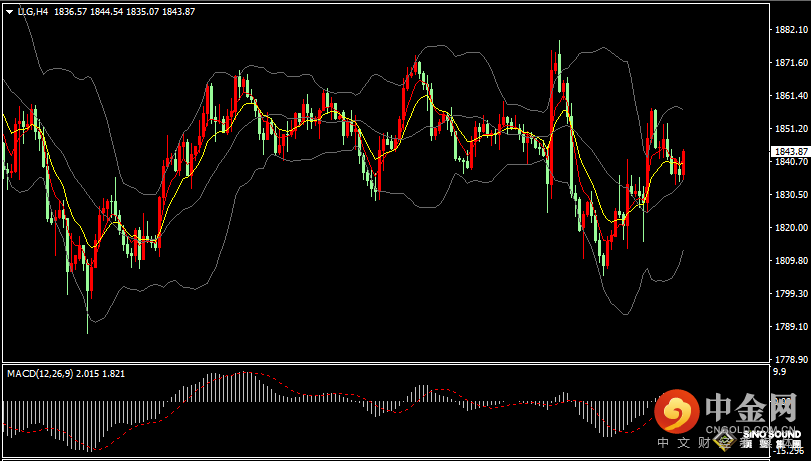Click the 1840.70 price axis value
Image resolution: width=811 pixels, height=461 pixels.
792,161
